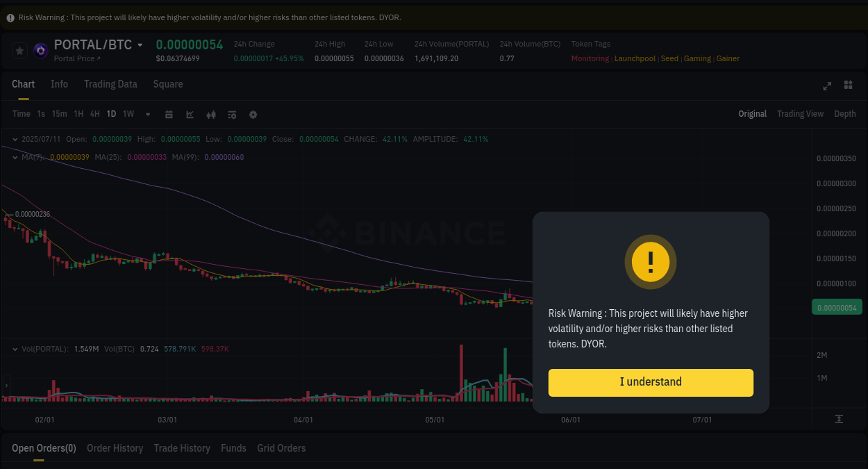Collapse the OHLC price info row

coord(14,138)
